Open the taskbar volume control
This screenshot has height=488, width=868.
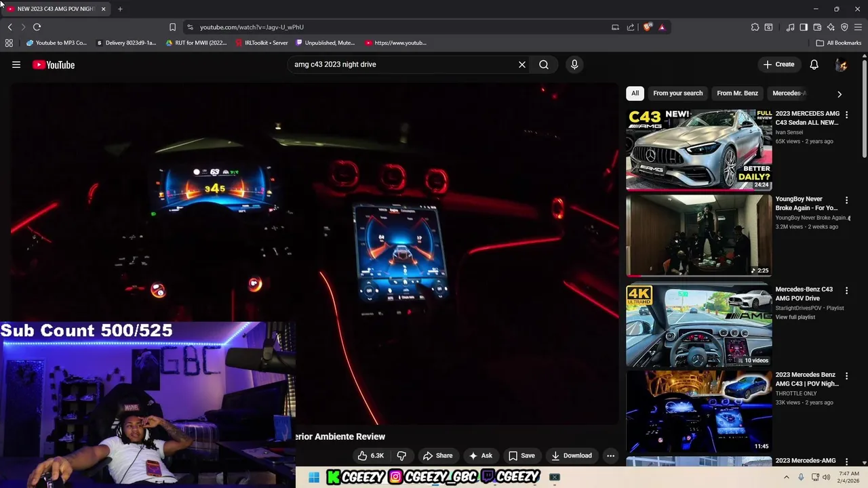(x=826, y=477)
